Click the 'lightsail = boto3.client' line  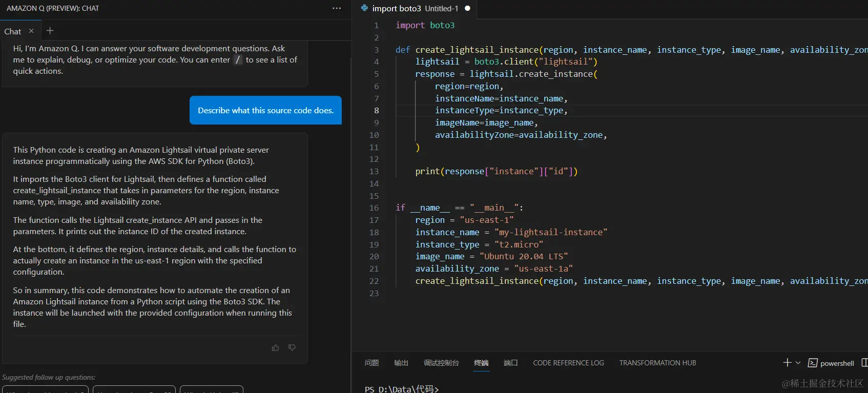[x=506, y=61]
